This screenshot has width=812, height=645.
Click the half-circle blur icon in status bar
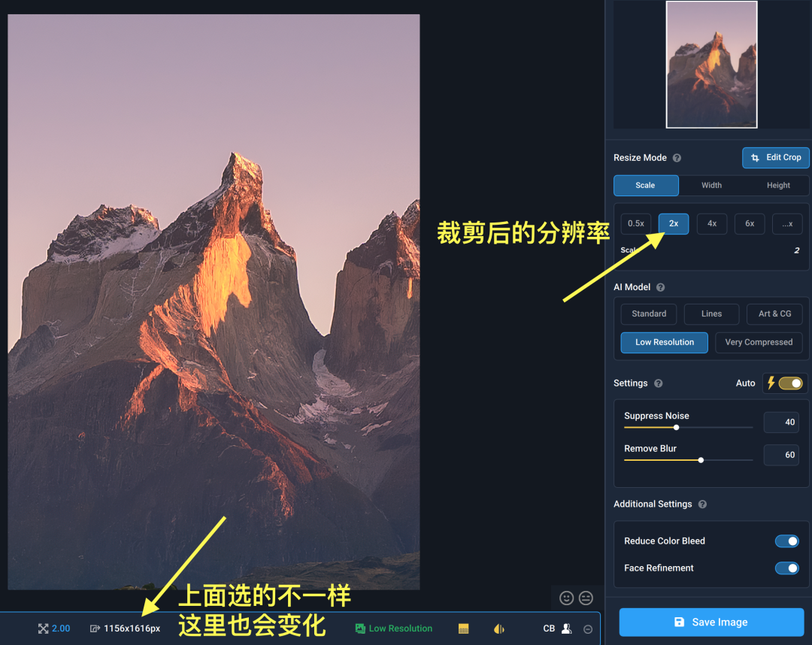(x=498, y=628)
